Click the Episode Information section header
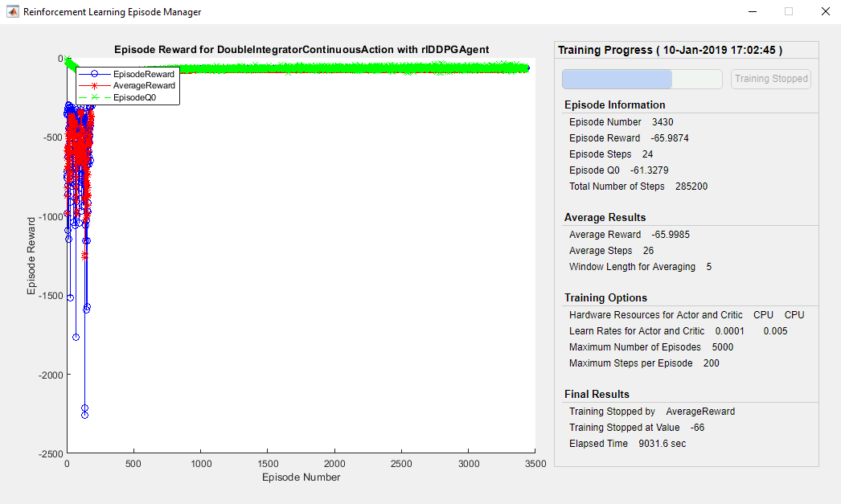Screen dimensions: 841x504 click(x=614, y=105)
